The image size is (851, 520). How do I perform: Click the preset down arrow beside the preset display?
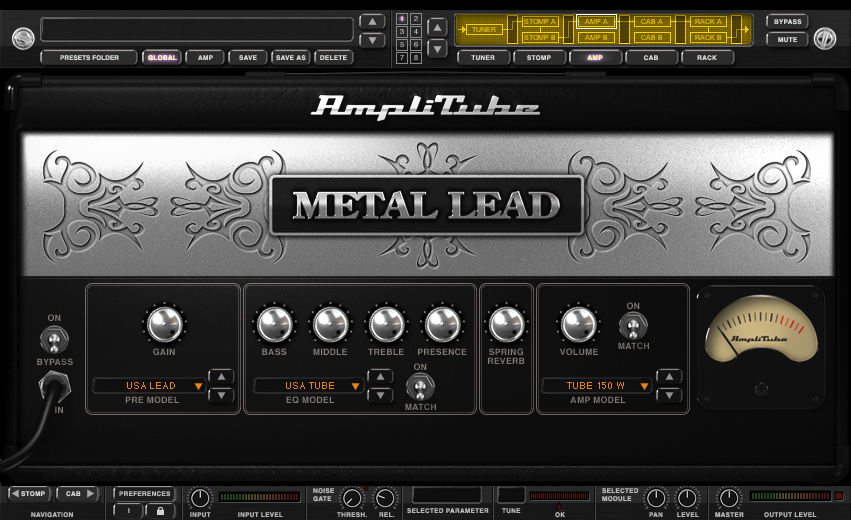372,40
